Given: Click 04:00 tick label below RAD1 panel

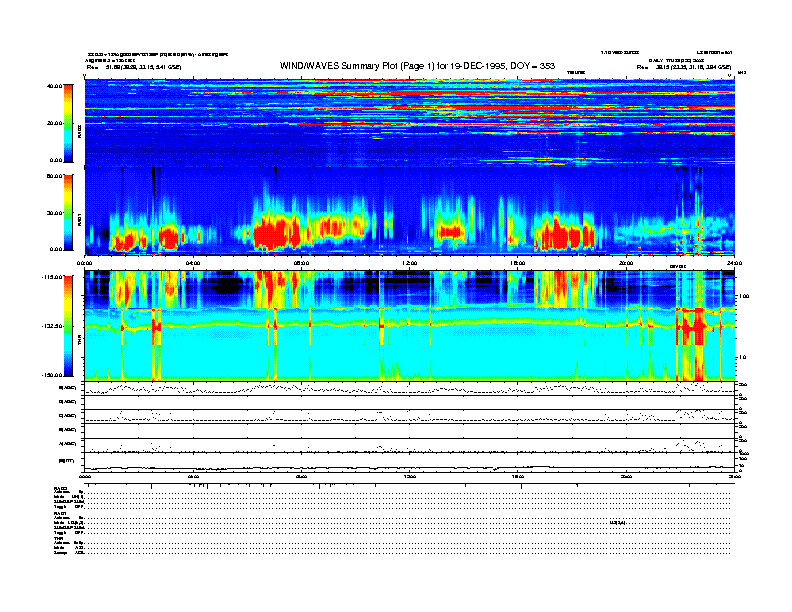Looking at the screenshot, I should (x=193, y=263).
